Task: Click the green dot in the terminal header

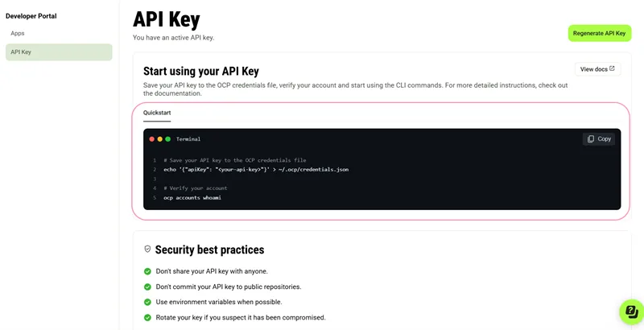Action: pyautogui.click(x=167, y=139)
